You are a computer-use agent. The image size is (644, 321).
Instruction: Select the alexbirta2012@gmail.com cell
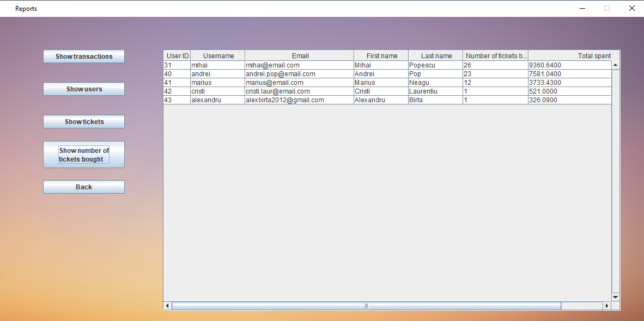[300, 100]
